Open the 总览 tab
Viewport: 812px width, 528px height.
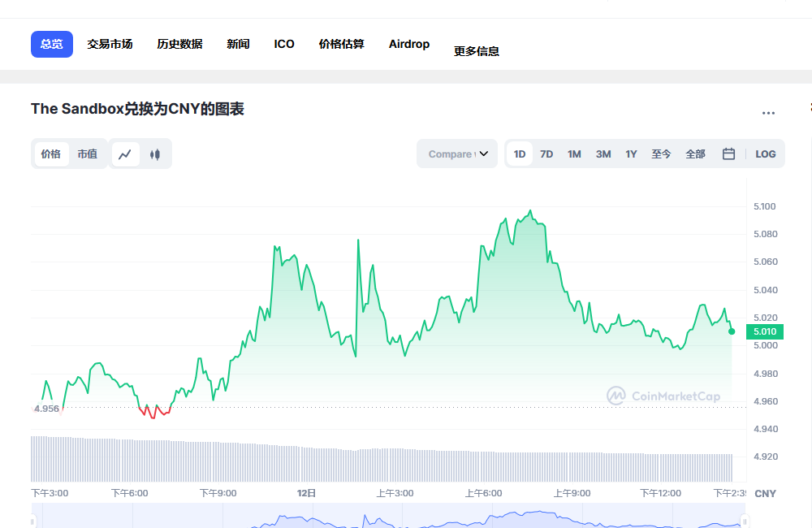52,44
